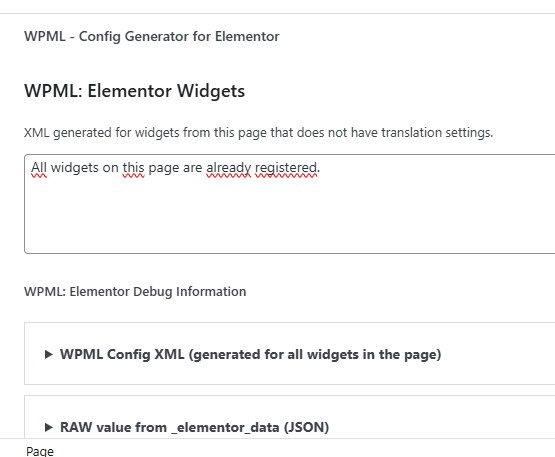Viewport: 555px width, 457px height.
Task: Click the 'WPML - Config Generator for Elementor' panel title
Action: [x=151, y=36]
